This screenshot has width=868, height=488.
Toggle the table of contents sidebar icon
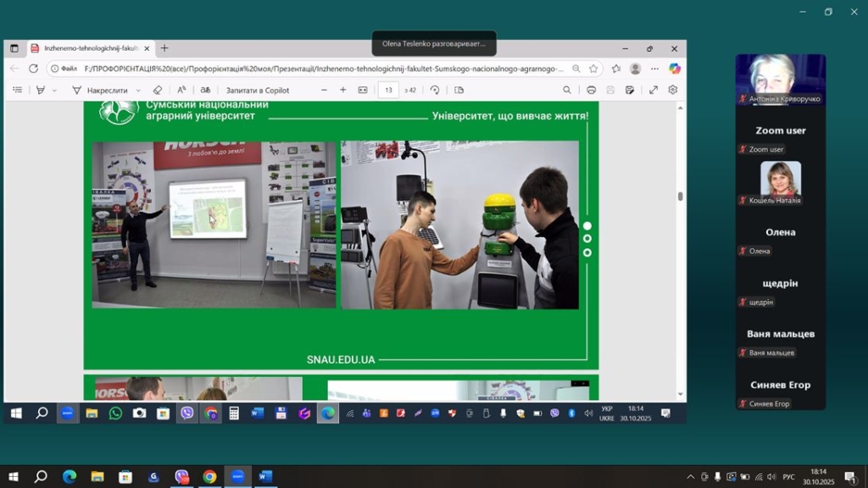(17, 90)
